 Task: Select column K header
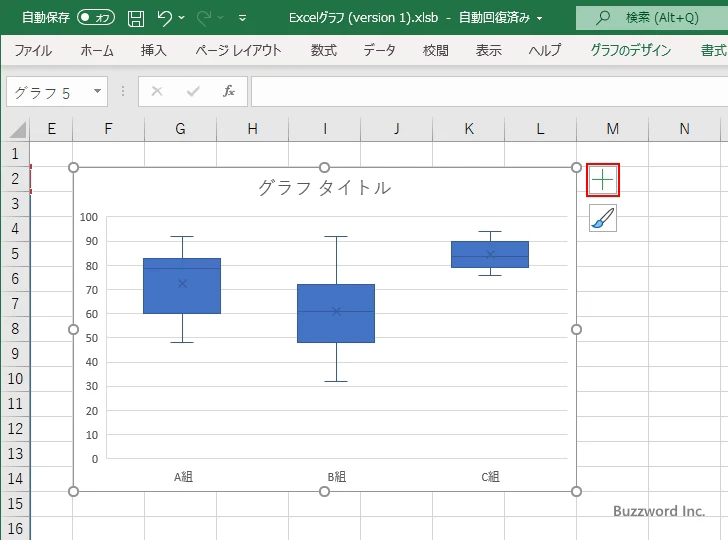pos(469,129)
